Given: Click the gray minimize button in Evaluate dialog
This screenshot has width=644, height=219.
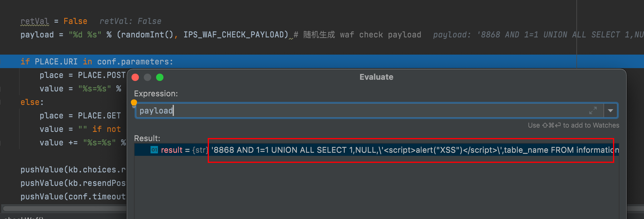Looking at the screenshot, I should pyautogui.click(x=147, y=77).
